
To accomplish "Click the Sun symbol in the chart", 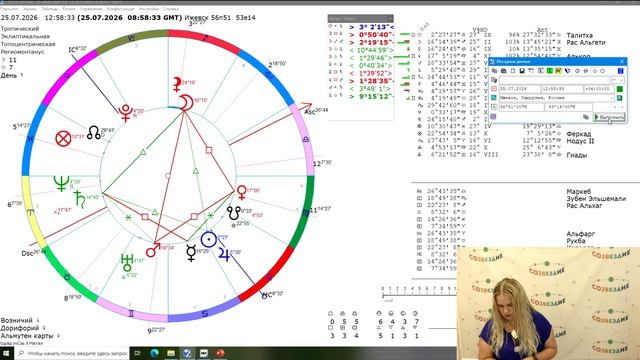I will (209, 240).
